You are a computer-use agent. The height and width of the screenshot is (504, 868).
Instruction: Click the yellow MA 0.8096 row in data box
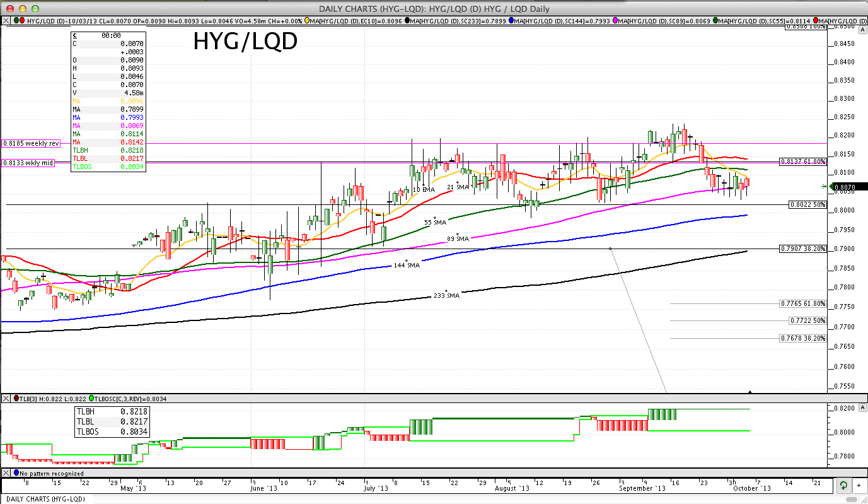coord(108,101)
